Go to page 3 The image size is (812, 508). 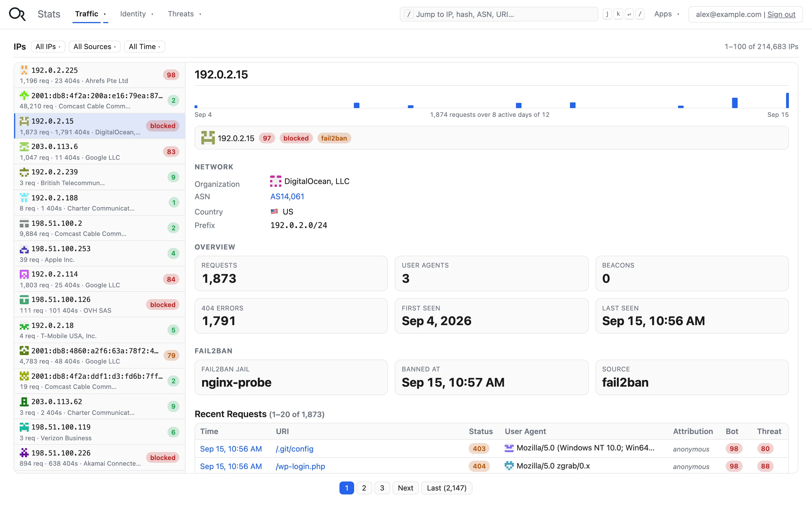tap(382, 488)
